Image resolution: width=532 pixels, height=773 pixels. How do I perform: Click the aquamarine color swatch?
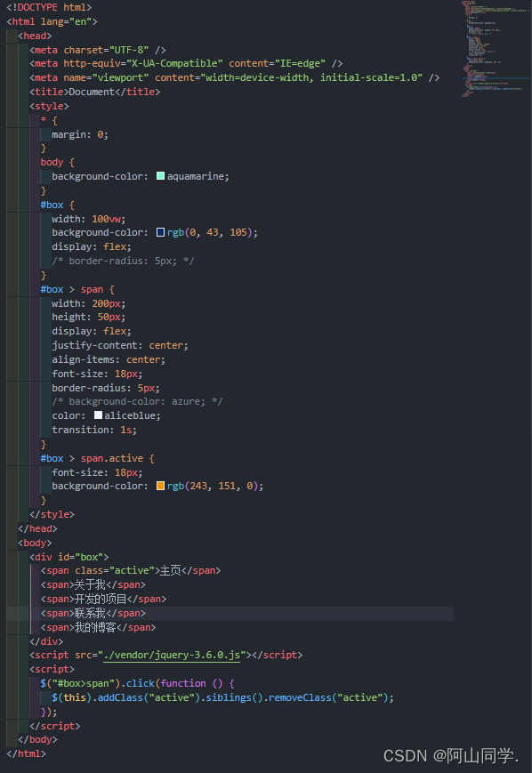160,176
